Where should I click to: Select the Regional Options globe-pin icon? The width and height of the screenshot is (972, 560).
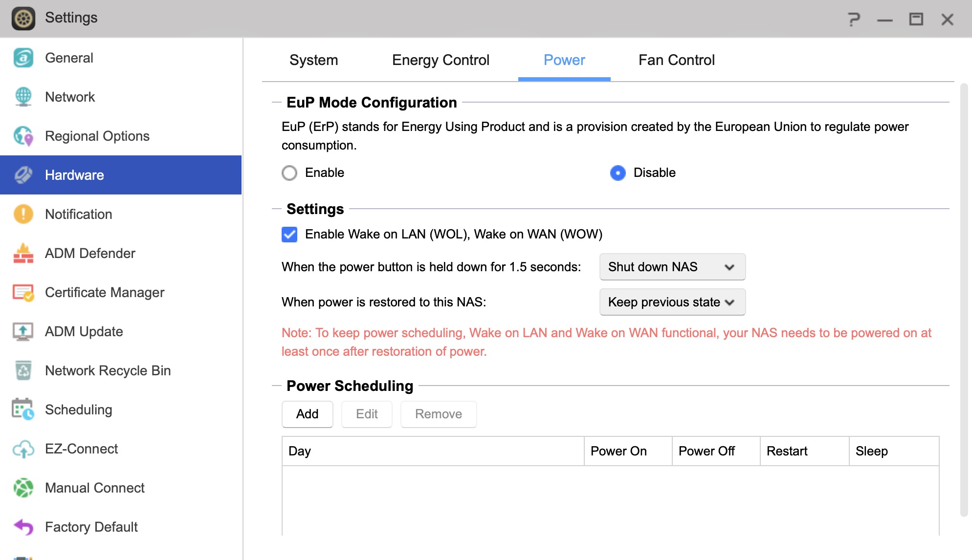(23, 136)
